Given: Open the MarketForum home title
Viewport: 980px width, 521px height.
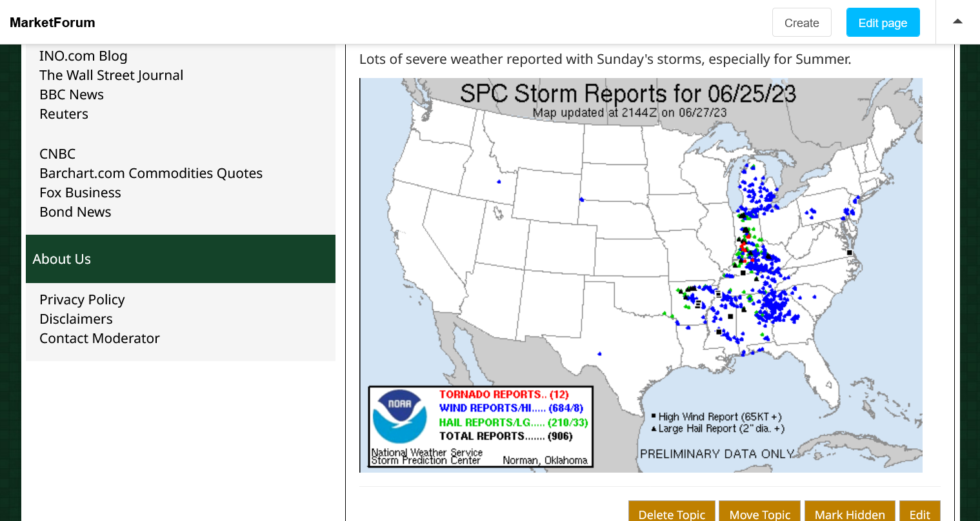Looking at the screenshot, I should 52,23.
